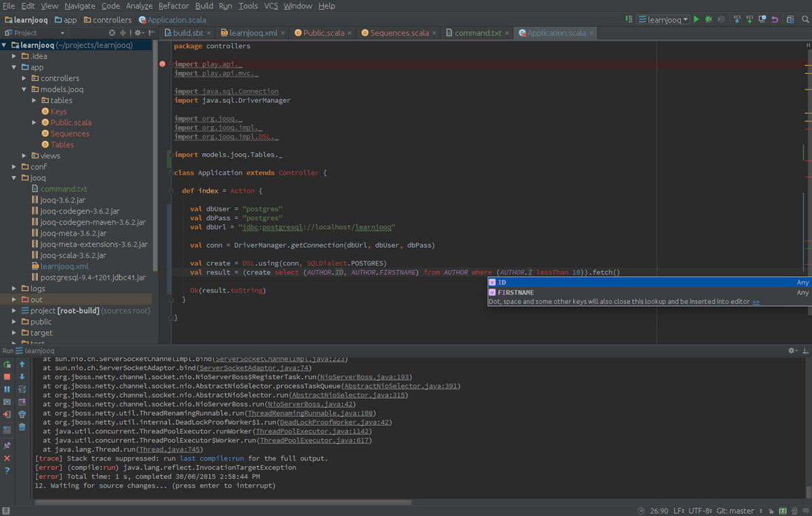Rerun learnjooq in Run panel
812x516 pixels.
pyautogui.click(x=7, y=364)
